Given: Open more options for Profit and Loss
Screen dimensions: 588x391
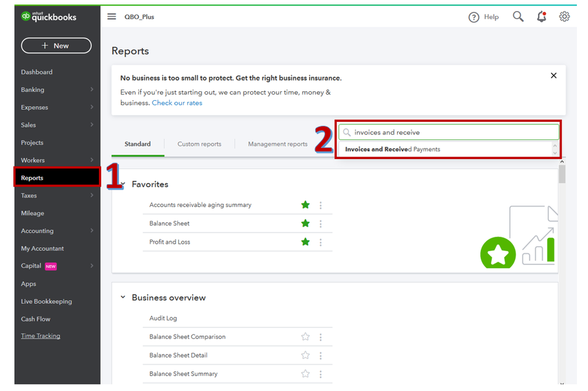Looking at the screenshot, I should (x=321, y=243).
